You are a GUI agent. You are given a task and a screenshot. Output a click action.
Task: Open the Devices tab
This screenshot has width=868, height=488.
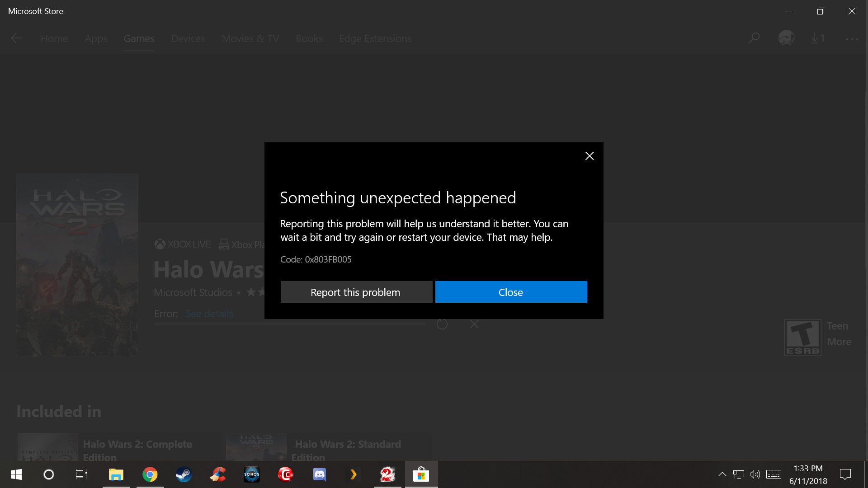188,38
